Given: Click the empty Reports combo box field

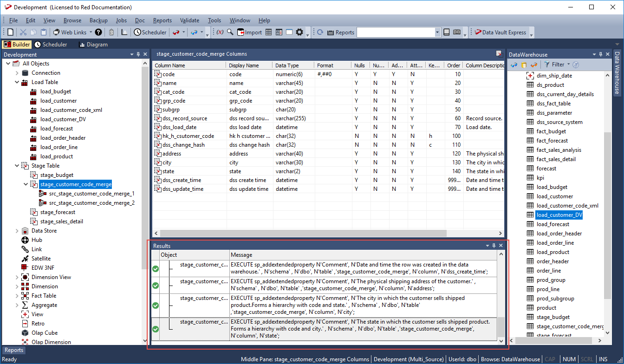Looking at the screenshot, I should [395, 32].
